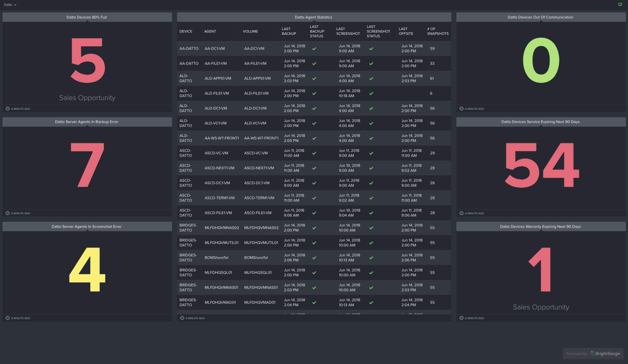The height and width of the screenshot is (364, 628).
Task: Click screenshot status checkmark for ALD-APPS1-VM
Action: point(371,79)
